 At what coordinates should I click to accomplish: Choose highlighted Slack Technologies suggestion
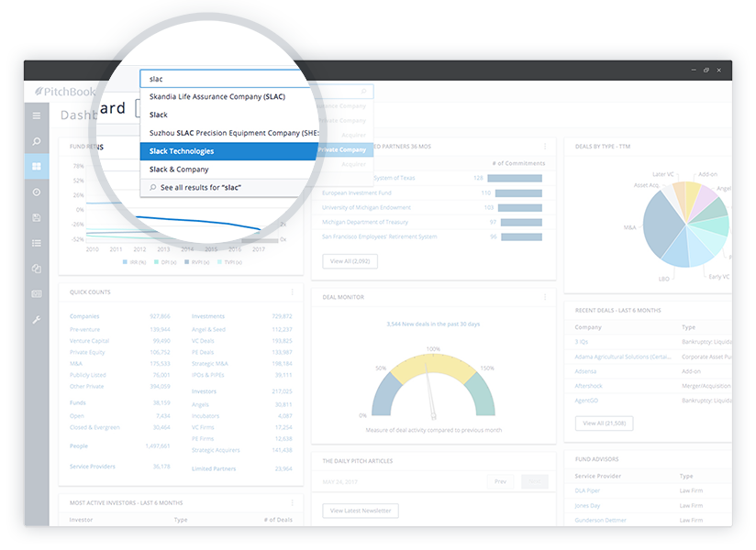pyautogui.click(x=229, y=151)
